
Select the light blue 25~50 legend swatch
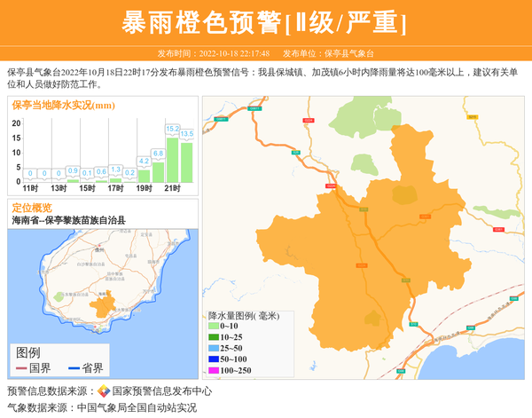(x=213, y=348)
